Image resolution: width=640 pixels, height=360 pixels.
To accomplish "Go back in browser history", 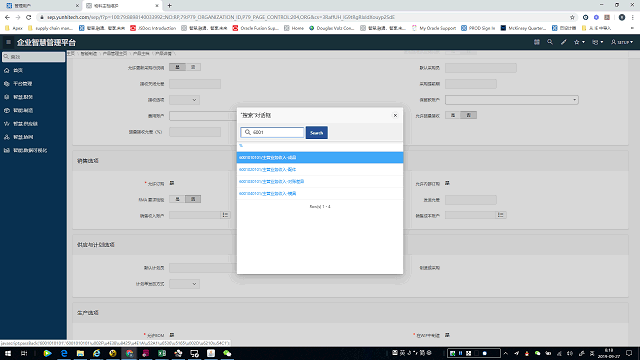I will 7,17.
